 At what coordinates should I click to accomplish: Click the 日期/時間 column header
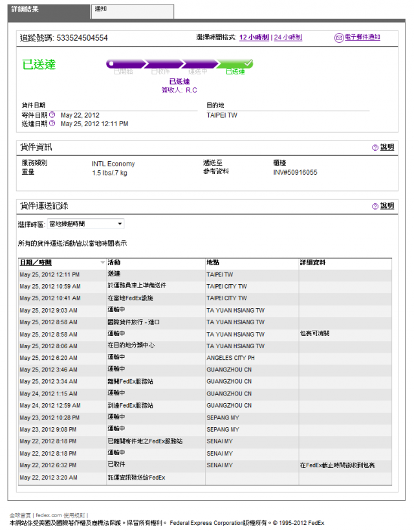36,263
